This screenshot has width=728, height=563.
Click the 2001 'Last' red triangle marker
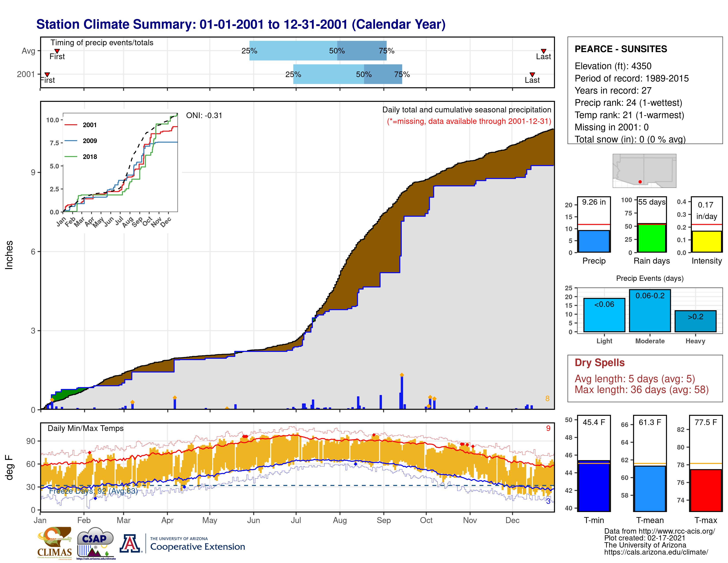(x=532, y=74)
